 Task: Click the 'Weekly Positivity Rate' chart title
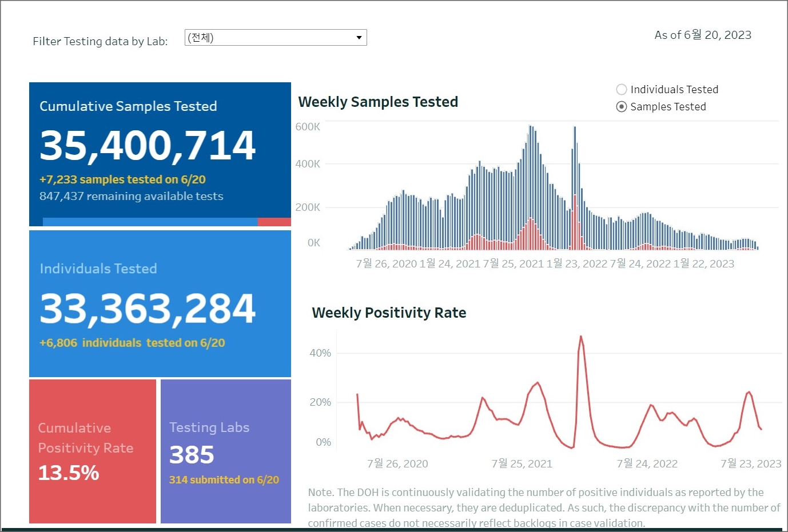click(389, 313)
